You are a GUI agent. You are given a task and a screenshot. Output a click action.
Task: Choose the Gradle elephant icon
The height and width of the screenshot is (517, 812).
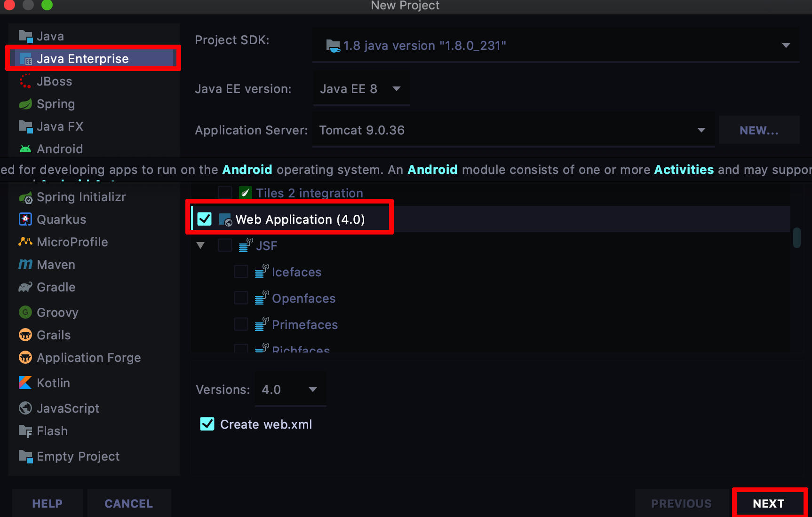[25, 287]
